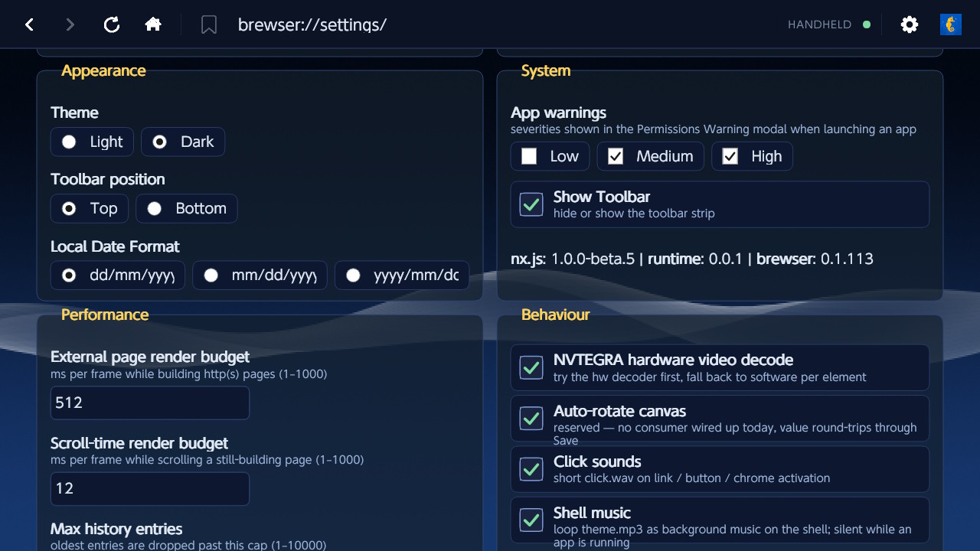Toggle the Show Toolbar checkbox
This screenshot has height=551, width=980.
click(x=531, y=204)
